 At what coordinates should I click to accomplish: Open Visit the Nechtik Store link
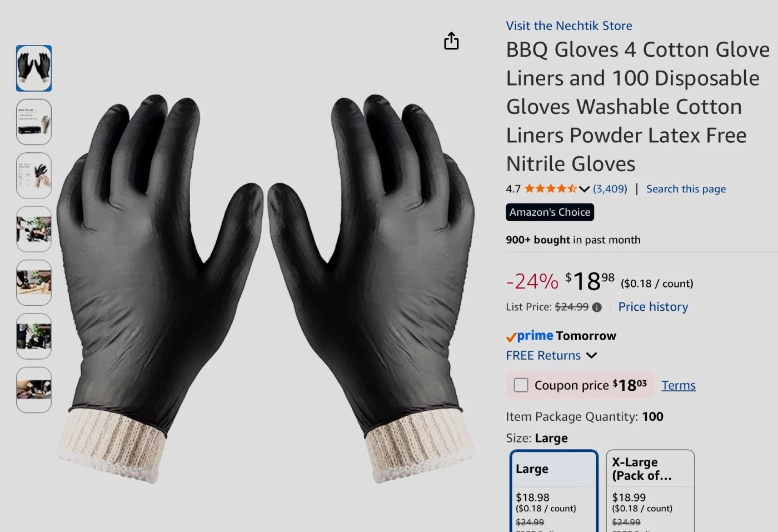point(569,26)
